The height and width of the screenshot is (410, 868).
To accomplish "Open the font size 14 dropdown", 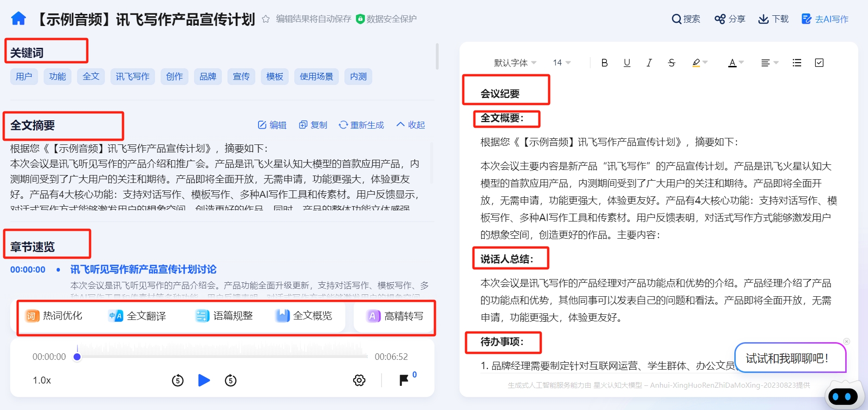I will 562,63.
